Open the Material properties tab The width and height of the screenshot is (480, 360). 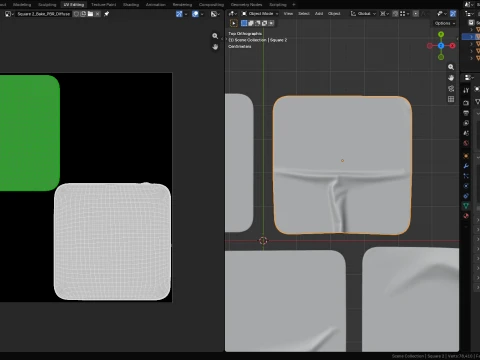coord(466,216)
